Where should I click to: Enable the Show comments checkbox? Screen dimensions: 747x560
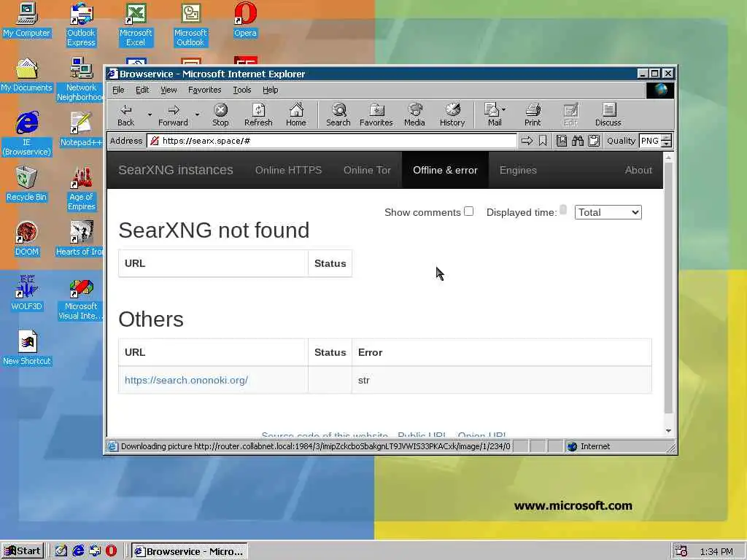pos(469,211)
